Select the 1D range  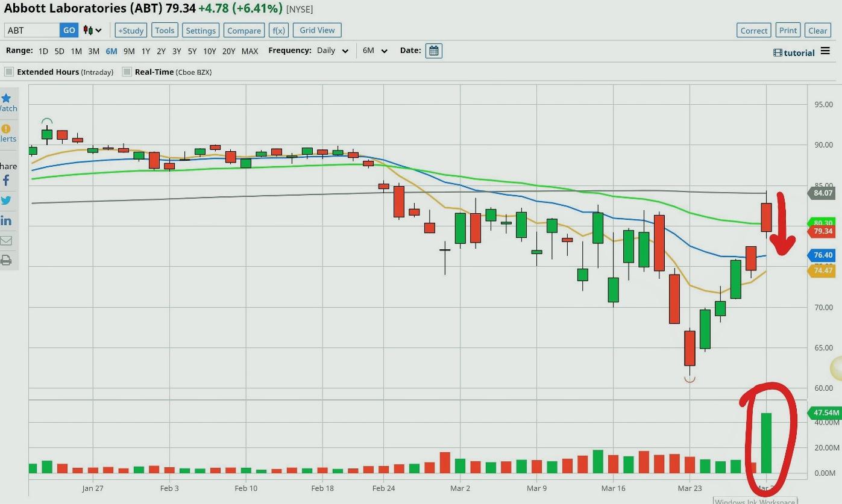43,51
